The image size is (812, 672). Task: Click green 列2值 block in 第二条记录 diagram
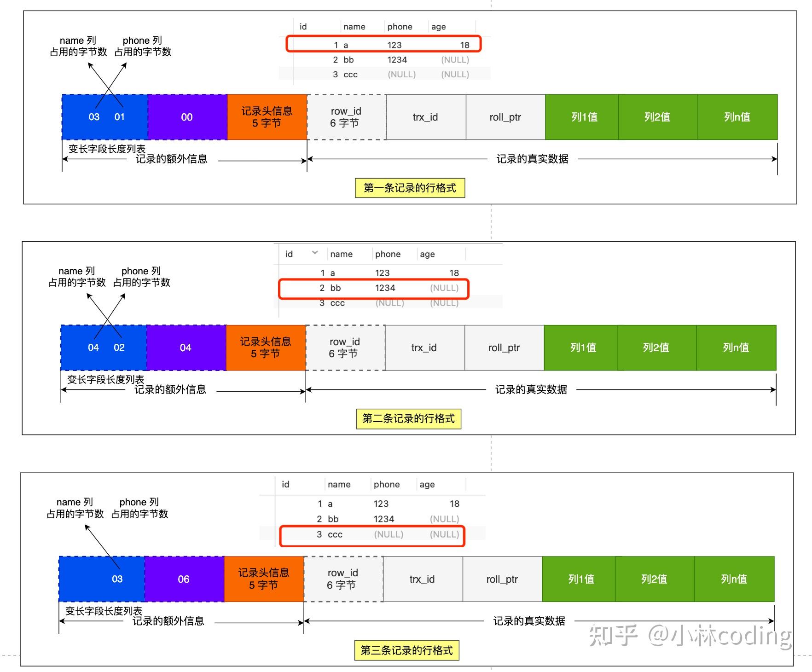pos(656,348)
